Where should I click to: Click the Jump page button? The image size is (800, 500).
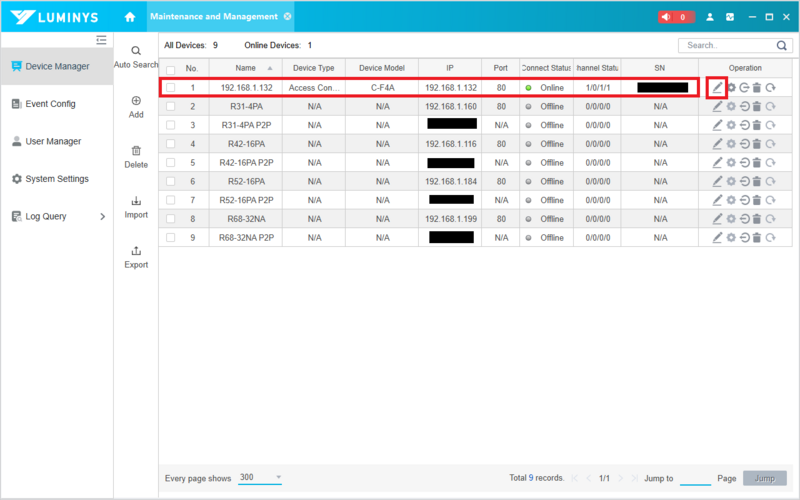[764, 478]
